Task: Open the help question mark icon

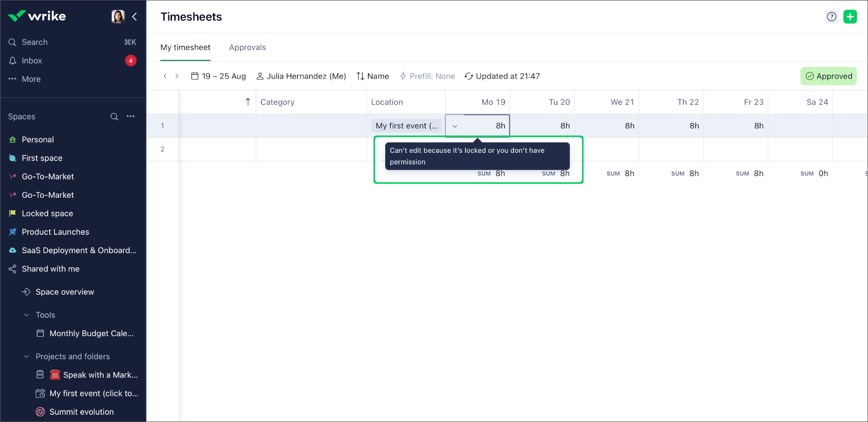Action: 831,17
